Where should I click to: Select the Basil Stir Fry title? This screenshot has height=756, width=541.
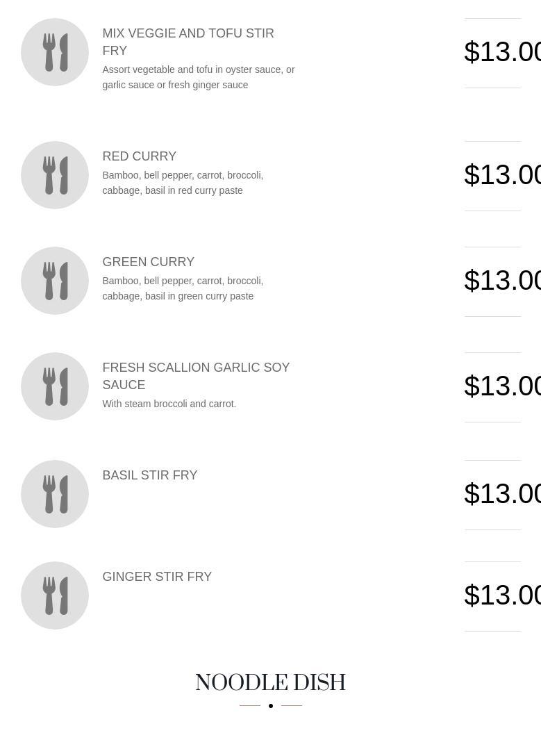point(149,475)
